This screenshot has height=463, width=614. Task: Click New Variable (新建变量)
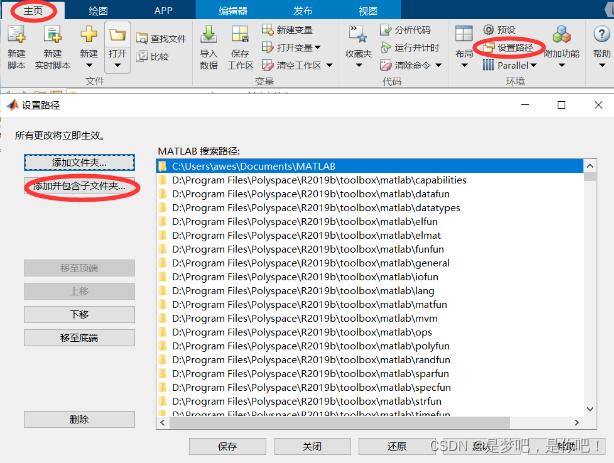pos(287,30)
